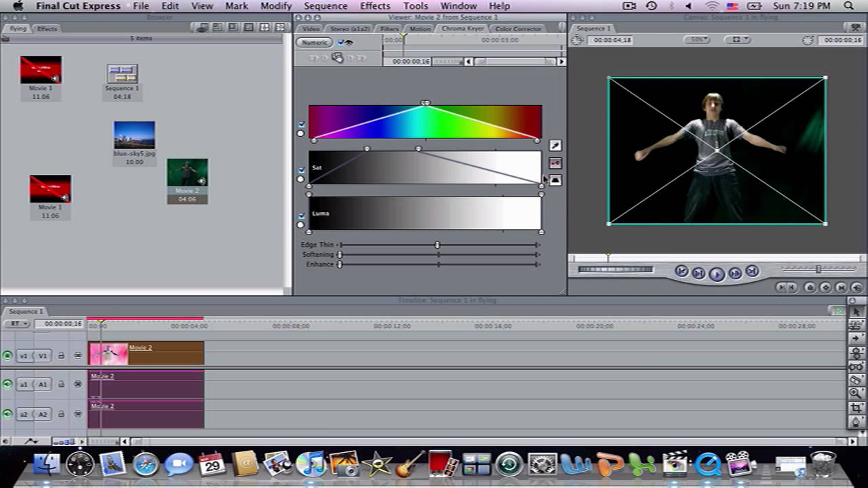Adjust the Softening slider

[439, 254]
